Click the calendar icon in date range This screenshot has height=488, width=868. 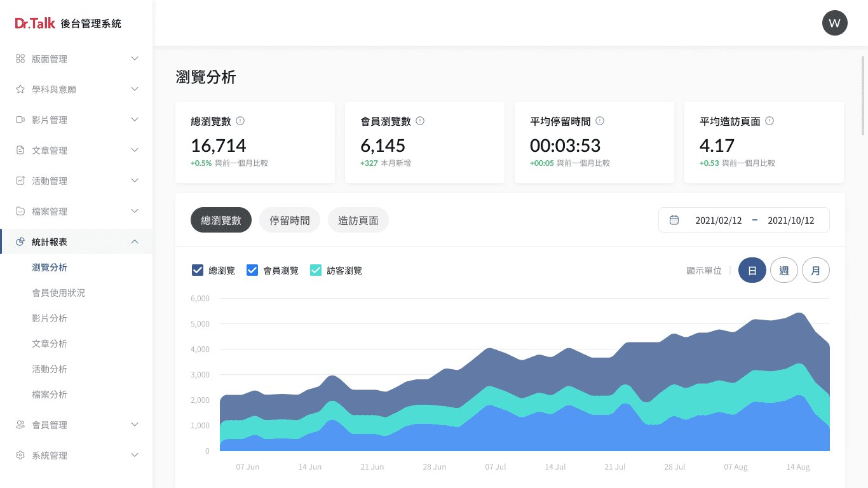[x=674, y=220]
